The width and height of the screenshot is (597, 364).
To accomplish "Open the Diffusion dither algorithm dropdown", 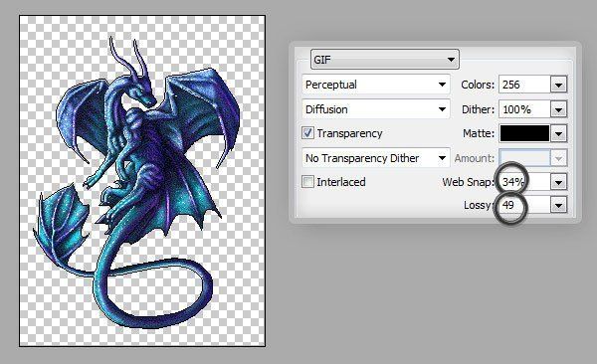I will click(x=376, y=109).
